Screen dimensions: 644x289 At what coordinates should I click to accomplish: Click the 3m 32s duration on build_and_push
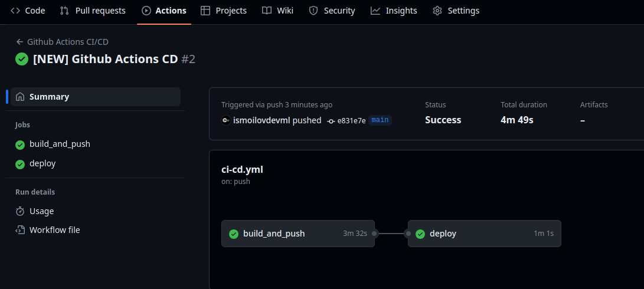(x=355, y=234)
